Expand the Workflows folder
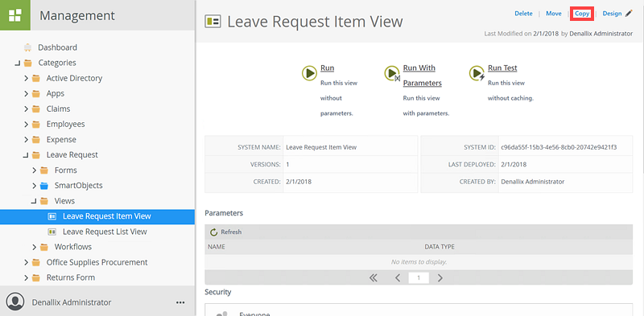The image size is (644, 316). (x=34, y=247)
